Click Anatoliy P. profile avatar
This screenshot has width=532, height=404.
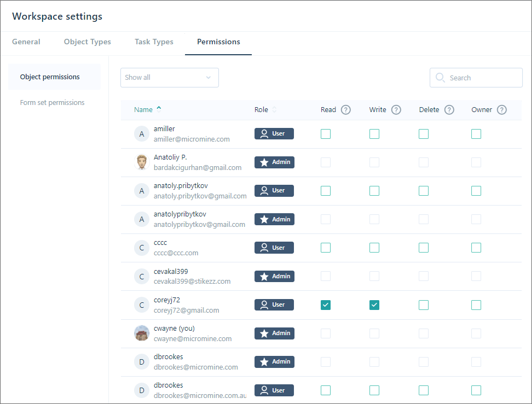click(x=142, y=162)
